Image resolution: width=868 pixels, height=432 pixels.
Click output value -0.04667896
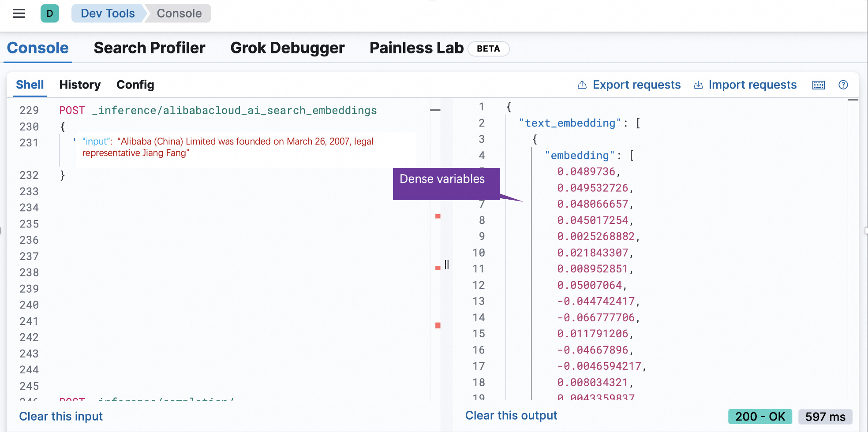592,350
